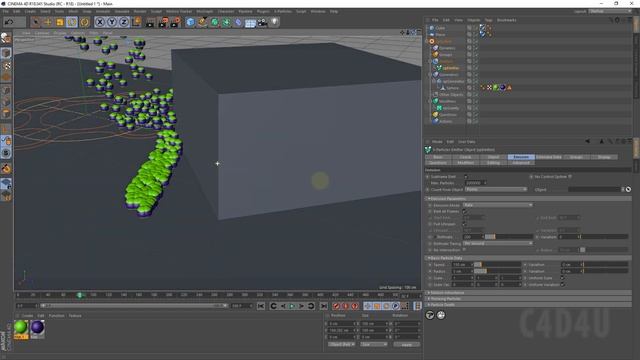Click the green current frame marker on timeline
This screenshot has height=360, width=640.
80,295
